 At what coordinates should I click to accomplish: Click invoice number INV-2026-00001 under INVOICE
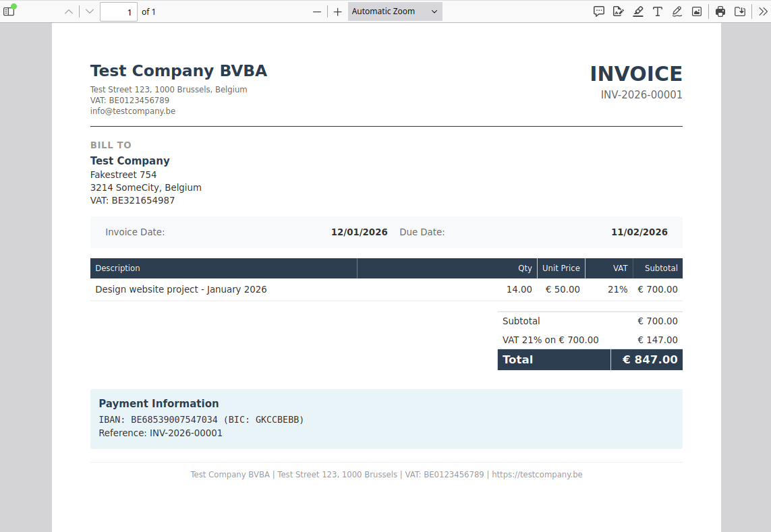pyautogui.click(x=641, y=95)
